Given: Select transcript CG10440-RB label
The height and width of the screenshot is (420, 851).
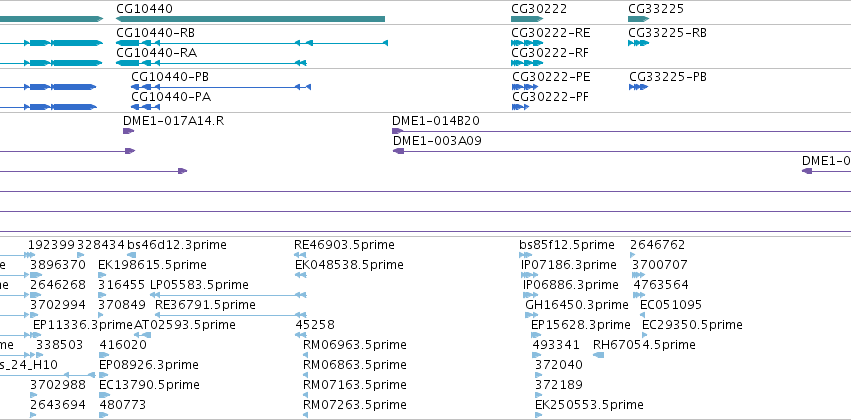Looking at the screenshot, I should [x=156, y=33].
